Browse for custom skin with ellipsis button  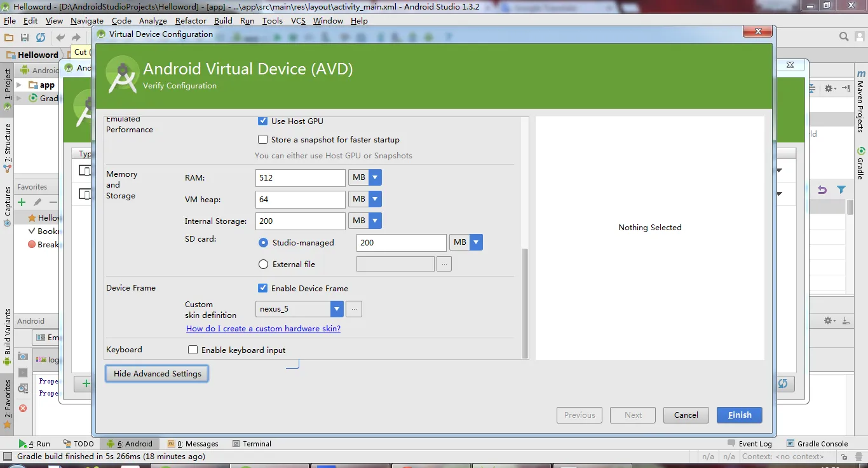354,310
